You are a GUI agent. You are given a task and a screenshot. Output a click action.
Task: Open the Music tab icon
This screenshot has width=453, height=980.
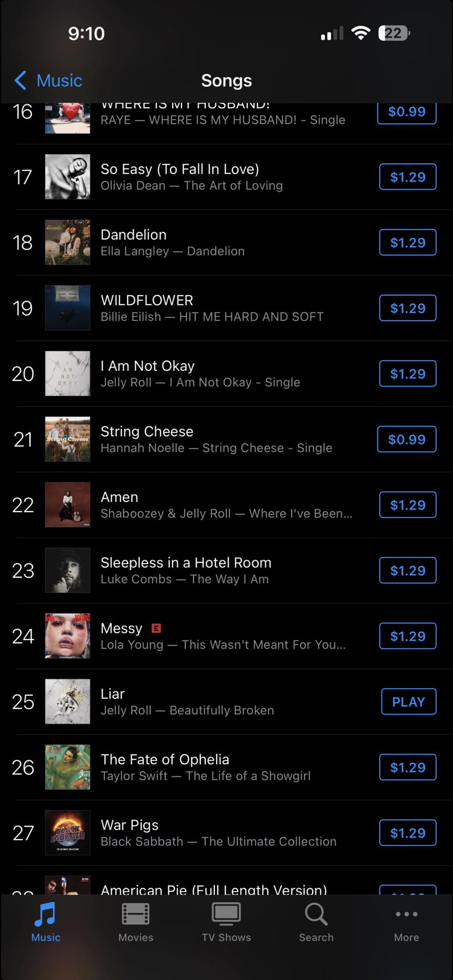click(x=45, y=914)
